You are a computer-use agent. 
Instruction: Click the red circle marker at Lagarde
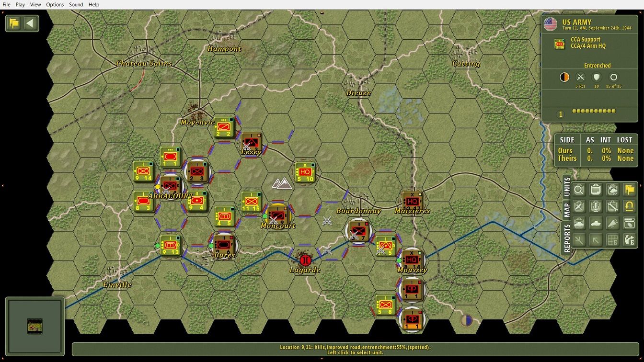(305, 260)
